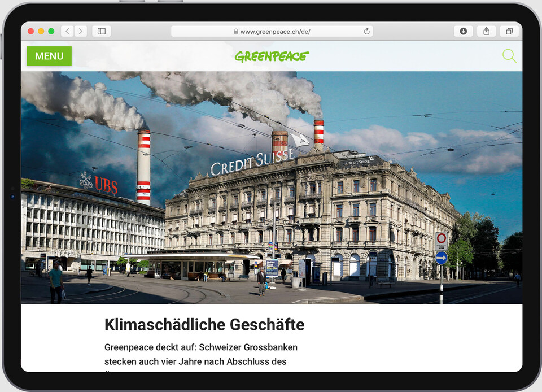Toggle open the site navigation via MENU

coord(49,56)
